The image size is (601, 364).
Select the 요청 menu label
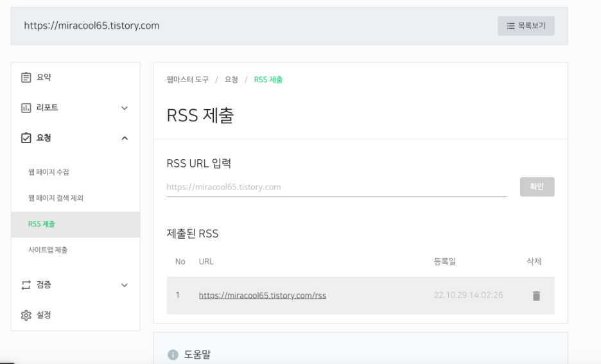click(44, 138)
